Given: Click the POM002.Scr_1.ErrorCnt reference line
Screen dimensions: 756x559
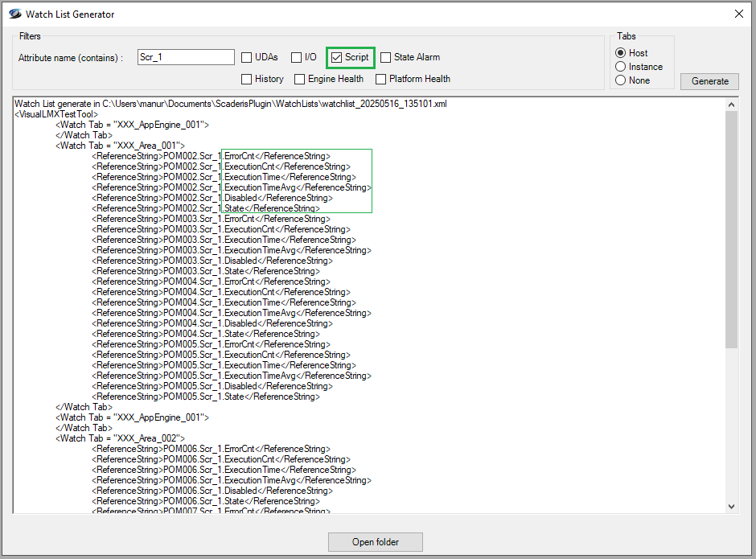Looking at the screenshot, I should [211, 156].
